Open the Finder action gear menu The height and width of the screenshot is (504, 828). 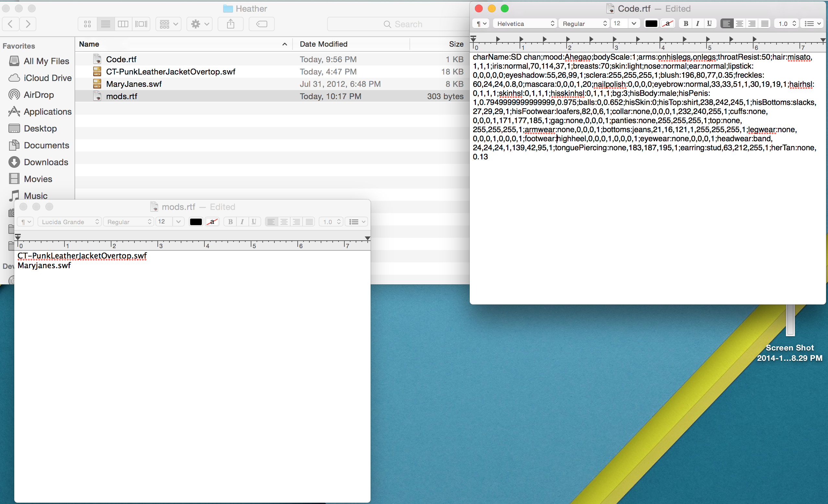(x=200, y=24)
